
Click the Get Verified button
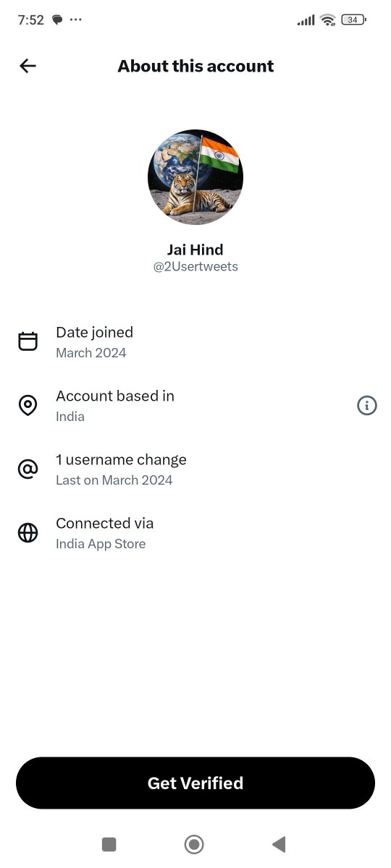(x=195, y=783)
